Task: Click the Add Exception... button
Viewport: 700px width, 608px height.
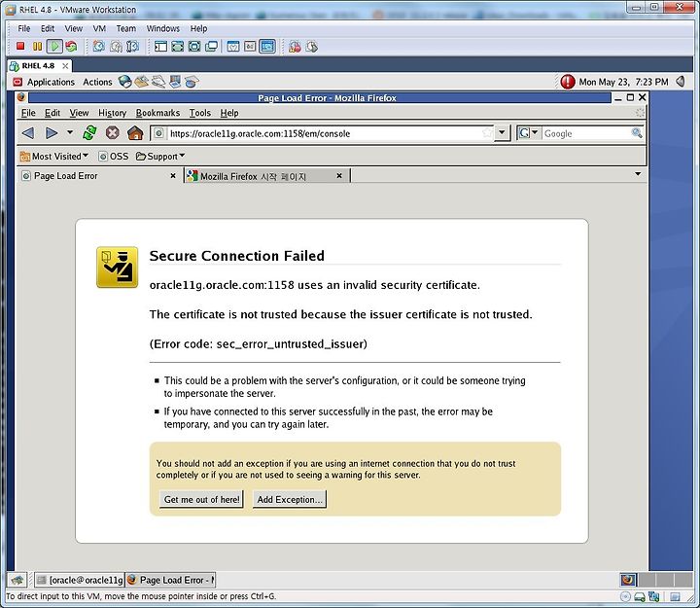Action: pos(290,499)
